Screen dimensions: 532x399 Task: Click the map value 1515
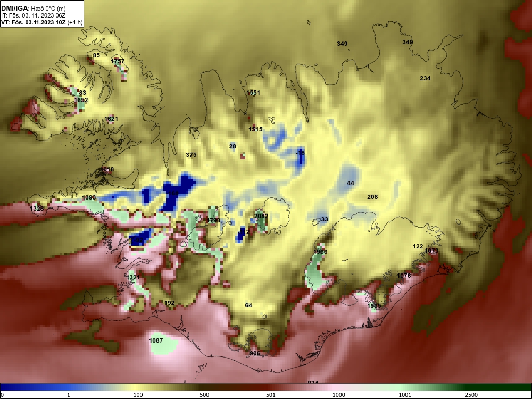[x=255, y=129]
